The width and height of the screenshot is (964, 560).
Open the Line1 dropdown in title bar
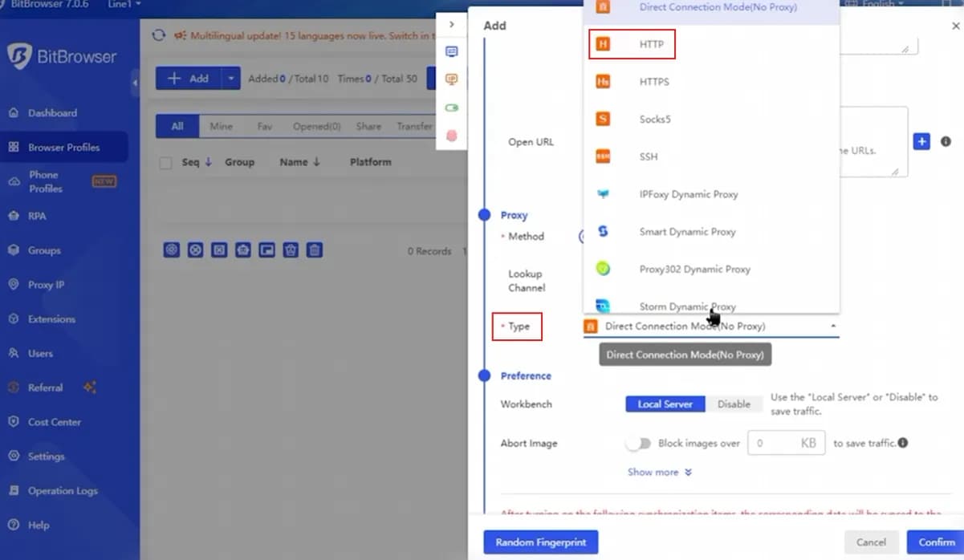[124, 4]
